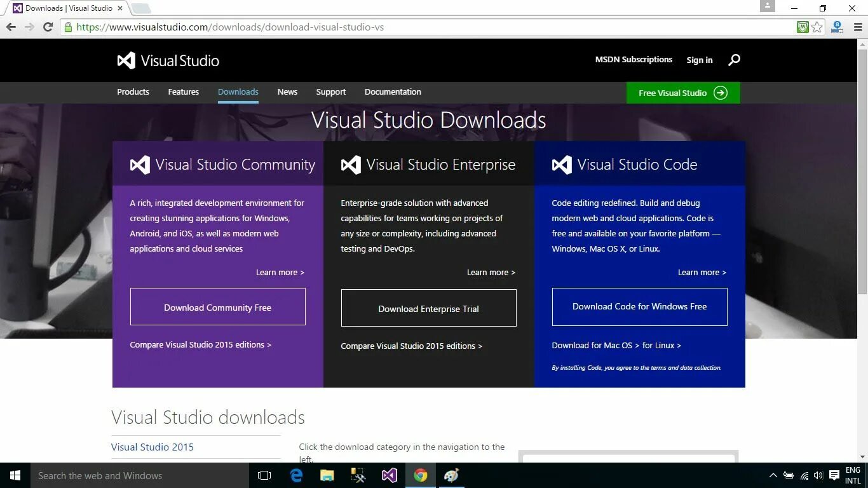
Task: Click Visual Studio Enterprise card logo
Action: [x=351, y=165]
